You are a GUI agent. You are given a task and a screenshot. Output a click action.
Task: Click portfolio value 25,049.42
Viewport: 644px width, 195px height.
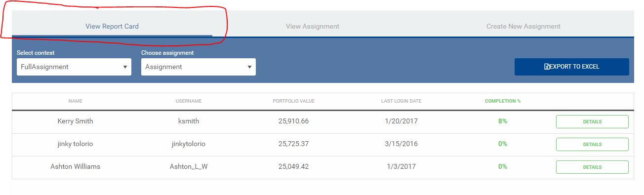click(293, 167)
